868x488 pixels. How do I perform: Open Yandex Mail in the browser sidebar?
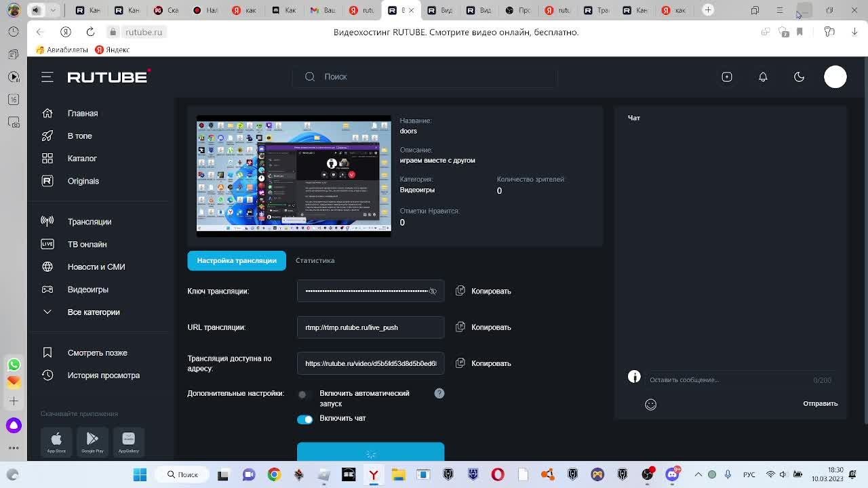coord(14,382)
